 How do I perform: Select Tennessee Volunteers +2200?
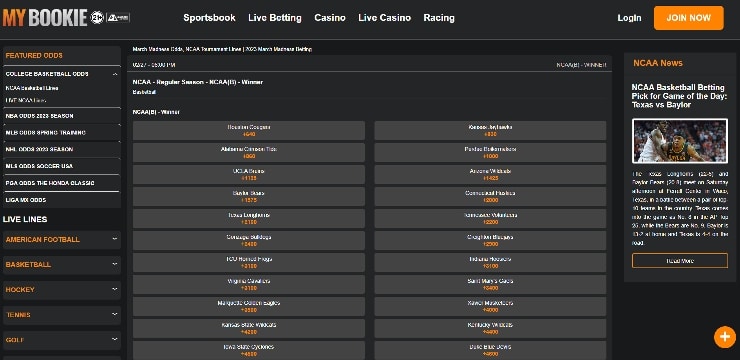point(490,218)
